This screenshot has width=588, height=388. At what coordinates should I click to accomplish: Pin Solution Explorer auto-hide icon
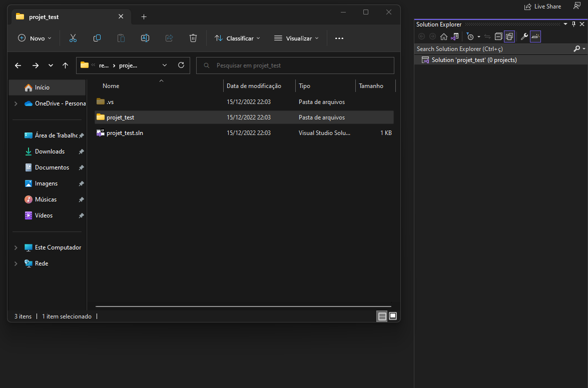[x=574, y=24]
